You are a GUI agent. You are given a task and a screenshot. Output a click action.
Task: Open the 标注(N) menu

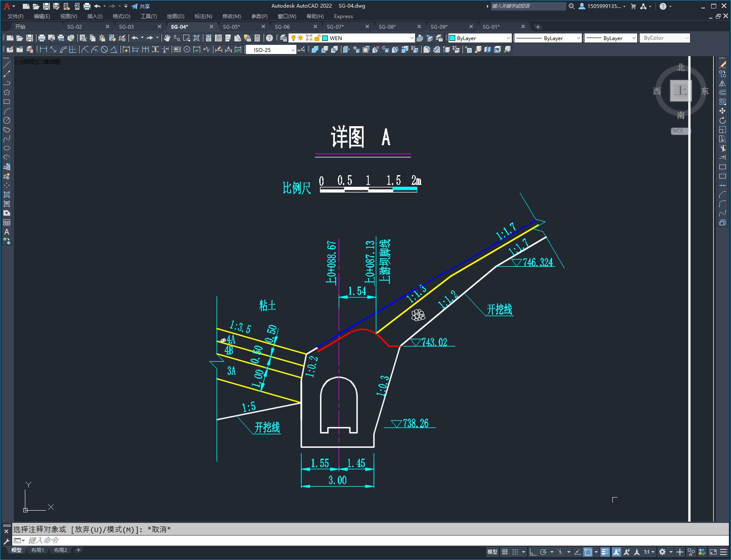[x=204, y=16]
